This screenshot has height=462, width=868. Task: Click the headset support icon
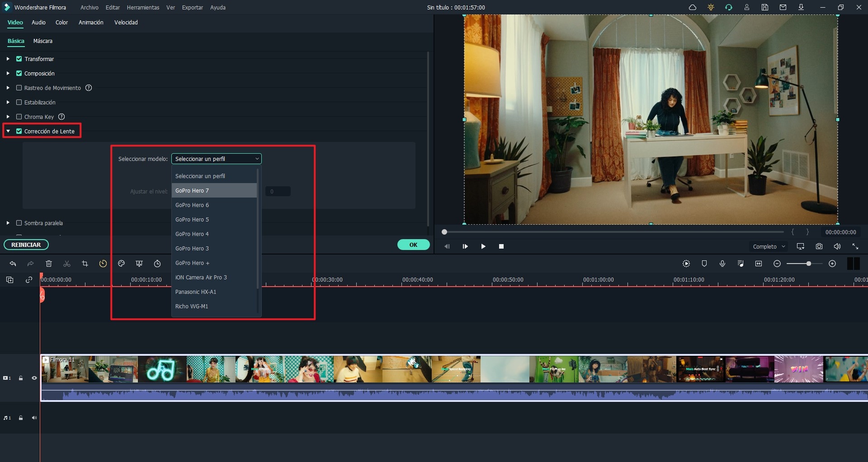(729, 7)
